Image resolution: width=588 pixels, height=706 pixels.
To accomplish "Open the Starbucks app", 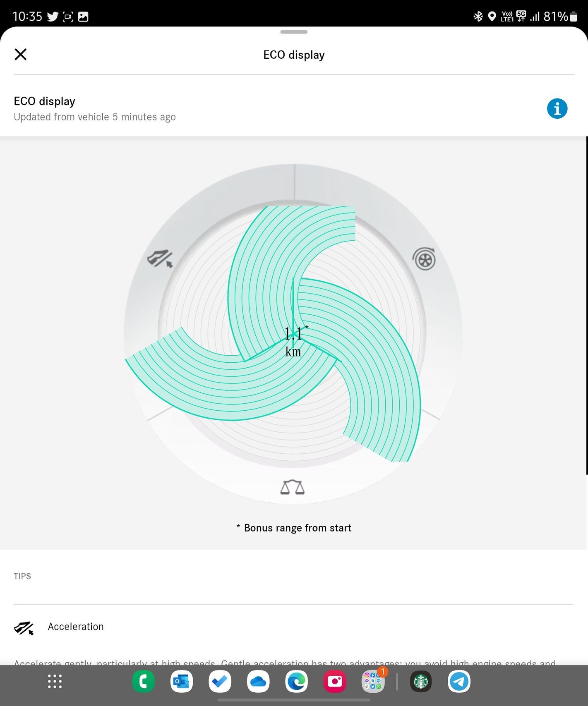I will click(421, 681).
